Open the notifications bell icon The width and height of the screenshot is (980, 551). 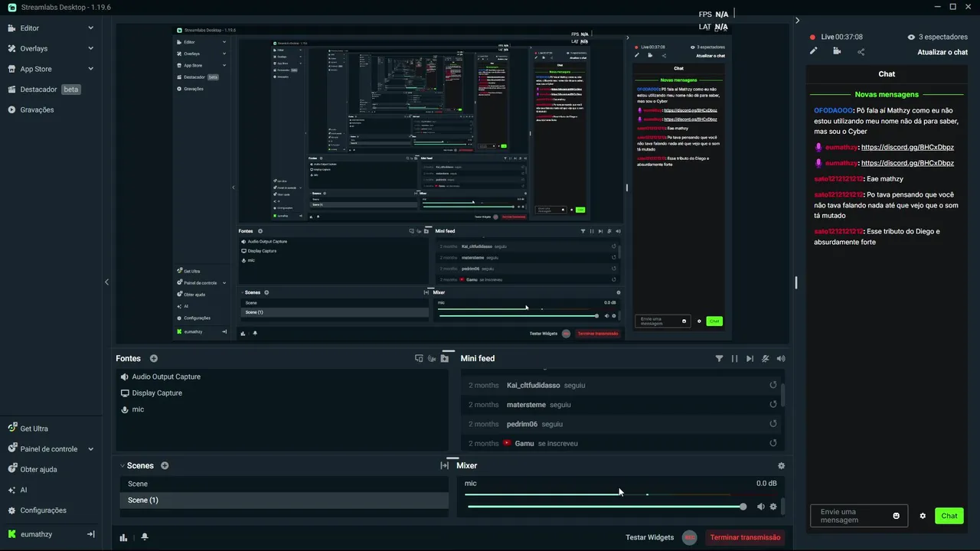145,537
